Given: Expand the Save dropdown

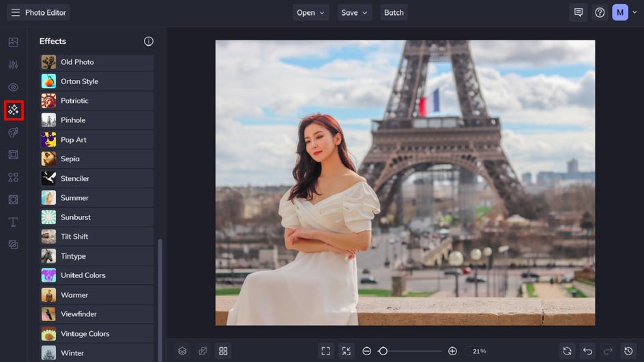Looking at the screenshot, I should pos(354,13).
